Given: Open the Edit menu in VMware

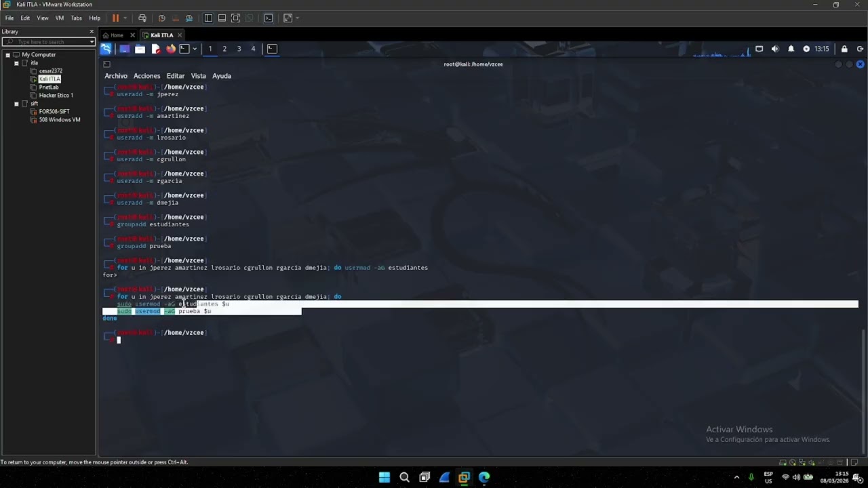Looking at the screenshot, I should coord(25,18).
